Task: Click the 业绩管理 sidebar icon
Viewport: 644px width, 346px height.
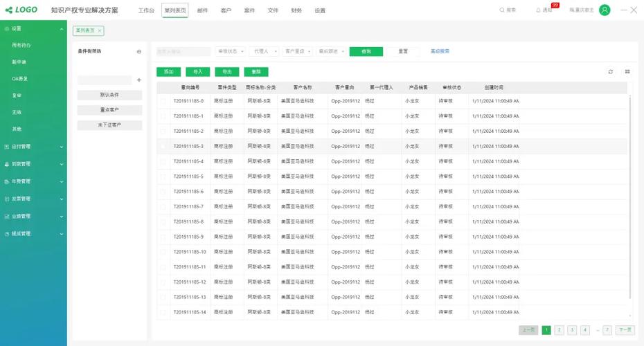Action: click(x=6, y=217)
